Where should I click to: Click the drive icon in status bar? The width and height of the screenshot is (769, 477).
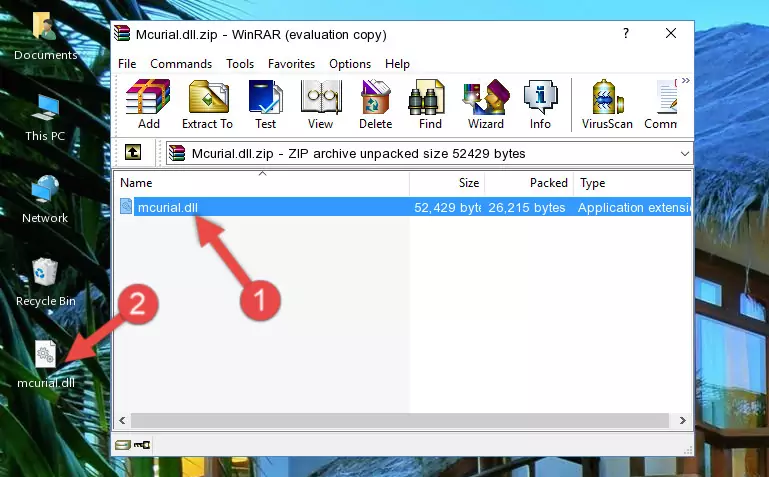point(123,445)
